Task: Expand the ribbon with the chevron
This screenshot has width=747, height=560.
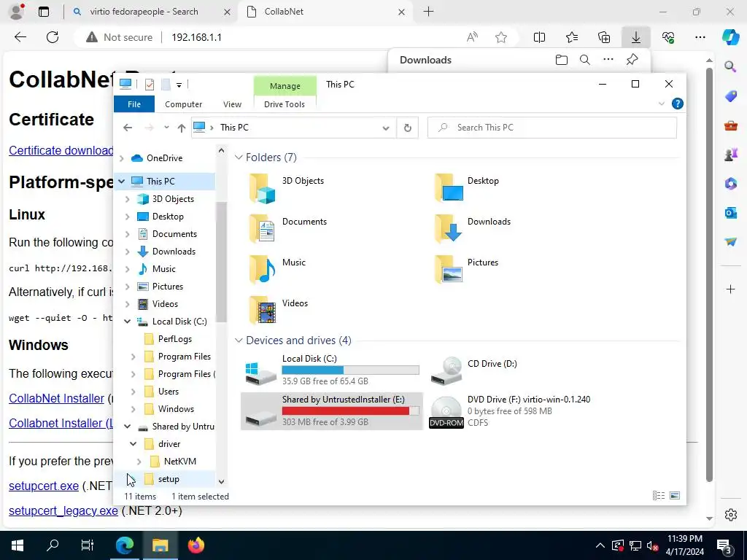Action: point(661,104)
